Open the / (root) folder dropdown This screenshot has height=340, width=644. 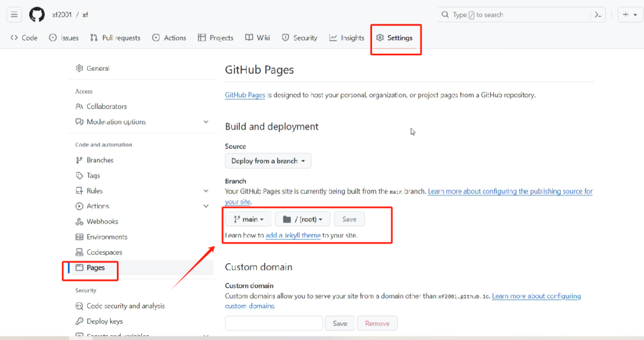302,219
